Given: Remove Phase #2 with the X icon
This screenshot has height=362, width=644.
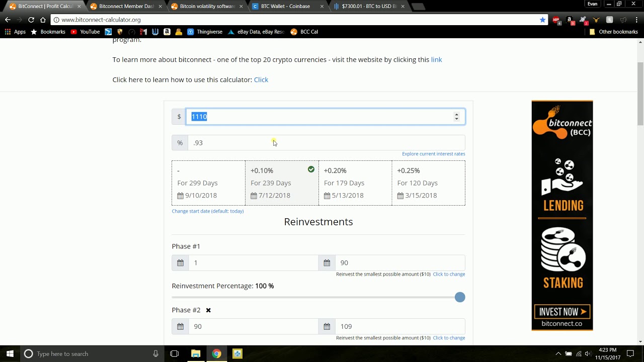Looking at the screenshot, I should click(208, 310).
